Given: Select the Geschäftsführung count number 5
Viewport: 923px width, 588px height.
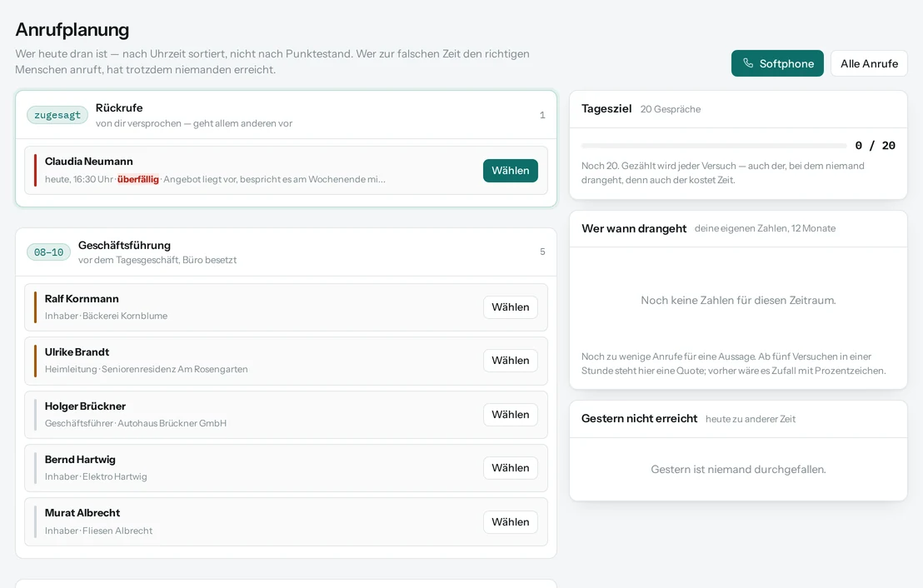Looking at the screenshot, I should click(x=542, y=252).
